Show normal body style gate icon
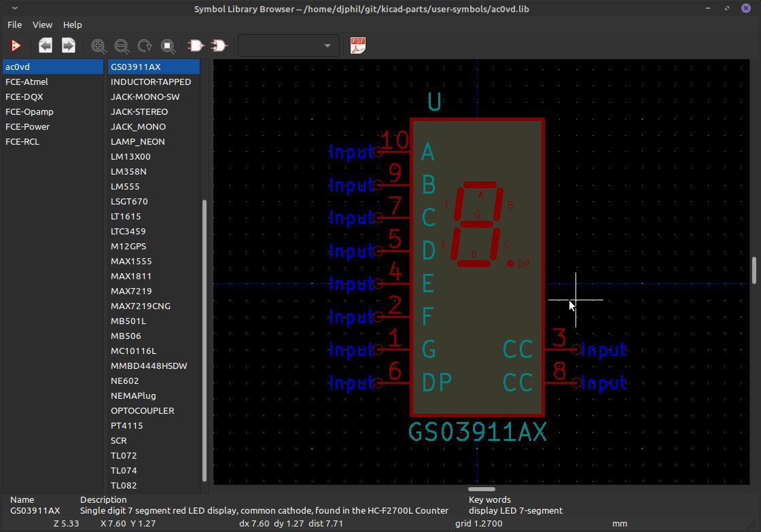 point(196,46)
